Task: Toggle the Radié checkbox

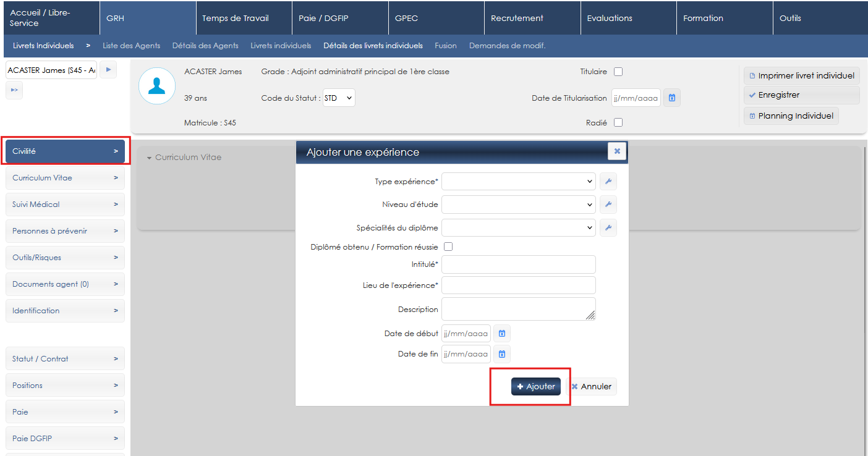Action: tap(618, 122)
